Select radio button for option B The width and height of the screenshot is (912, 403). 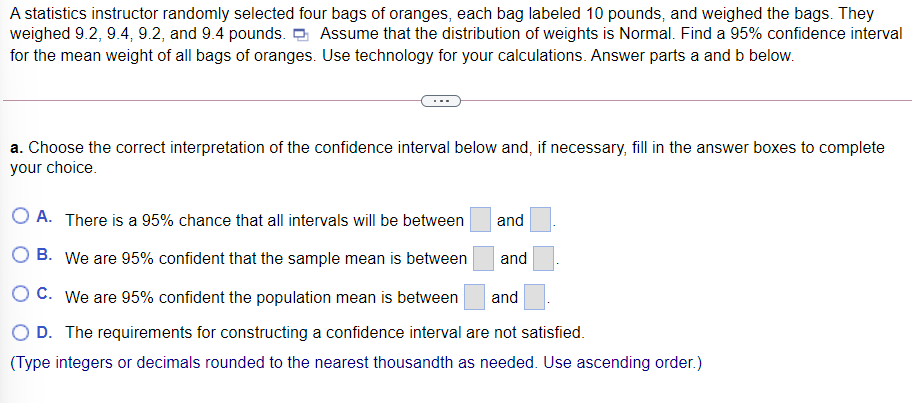coord(20,256)
